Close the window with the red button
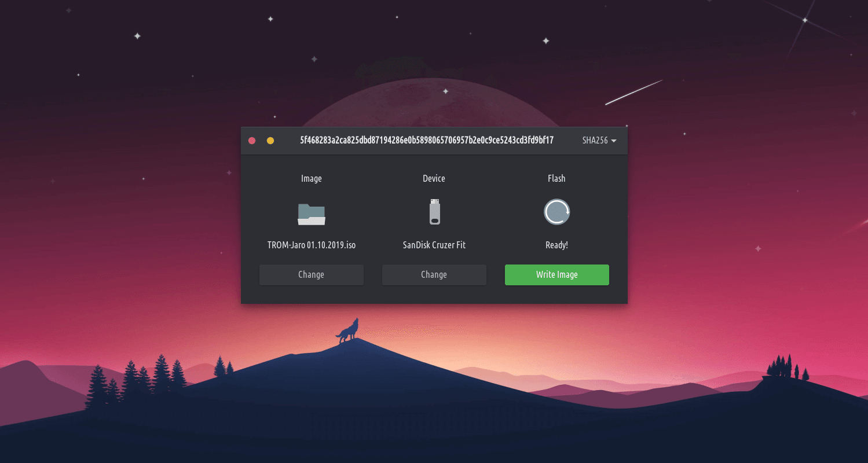 click(252, 141)
